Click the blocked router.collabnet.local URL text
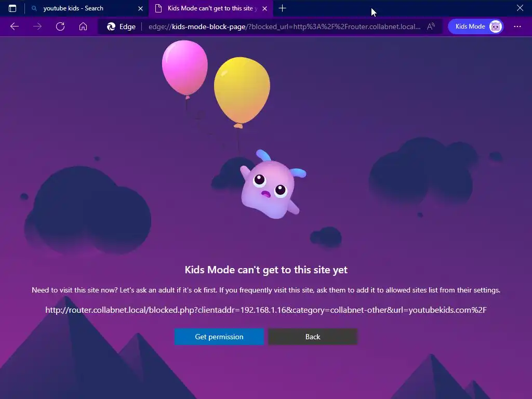The width and height of the screenshot is (532, 399). tap(266, 310)
